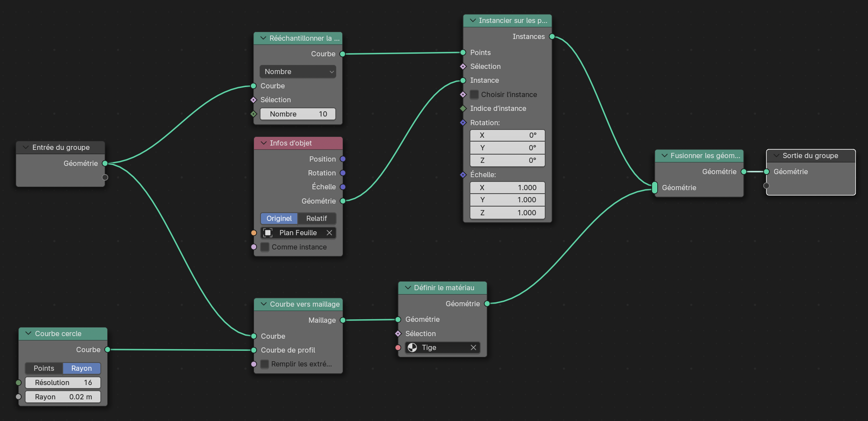Remove the Tige material assignment
Image resolution: width=868 pixels, height=421 pixels.
click(473, 348)
